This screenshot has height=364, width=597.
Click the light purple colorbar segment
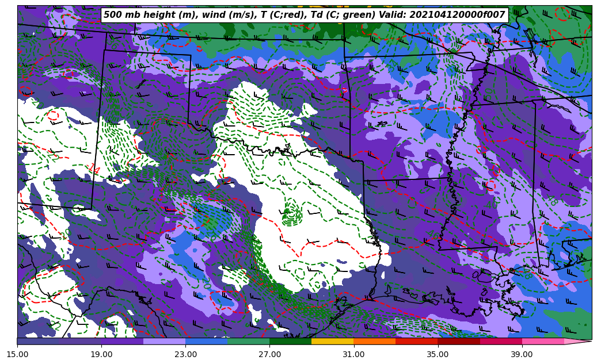pos(164,341)
